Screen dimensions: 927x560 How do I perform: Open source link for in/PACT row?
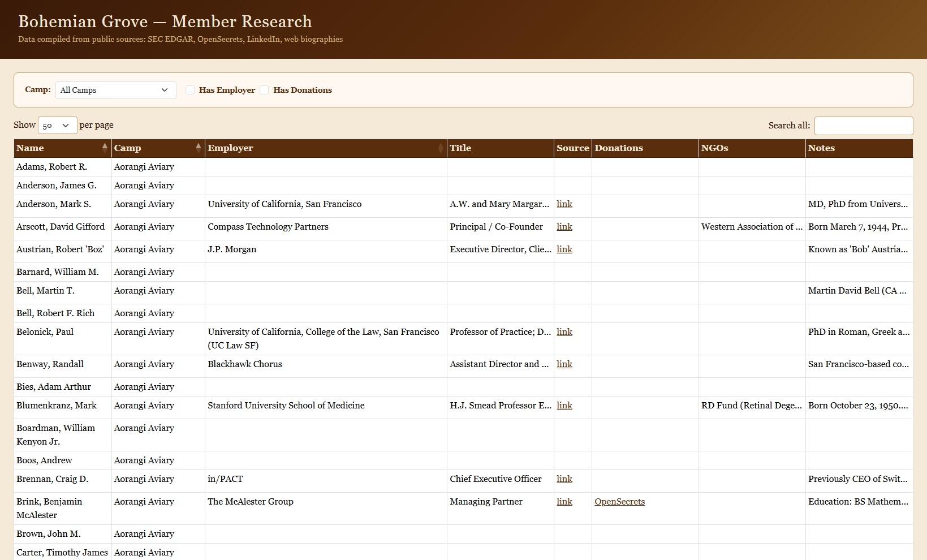564,479
